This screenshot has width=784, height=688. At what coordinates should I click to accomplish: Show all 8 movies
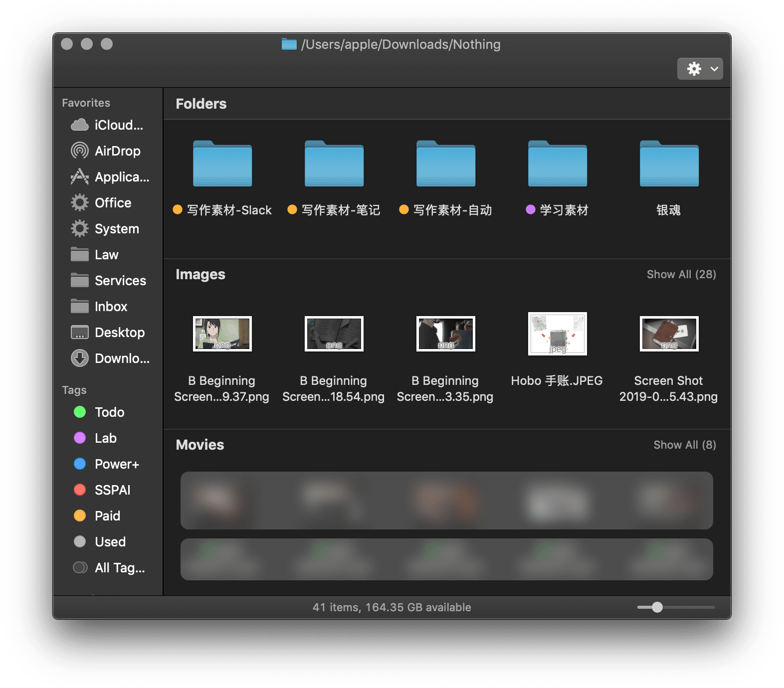[x=684, y=445]
